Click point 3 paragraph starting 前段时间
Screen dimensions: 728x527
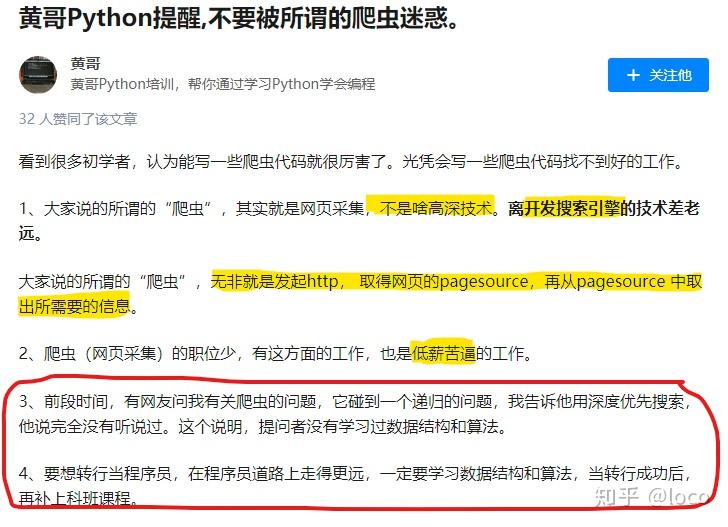[x=355, y=413]
